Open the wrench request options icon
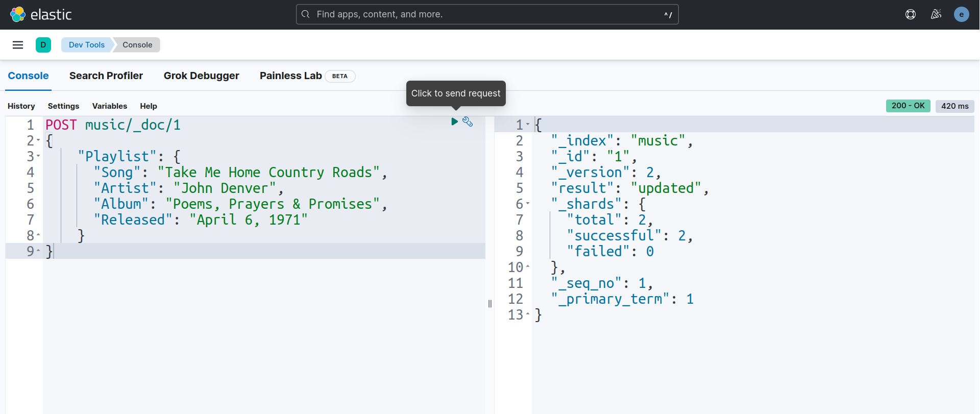The width and height of the screenshot is (980, 414). (x=468, y=121)
